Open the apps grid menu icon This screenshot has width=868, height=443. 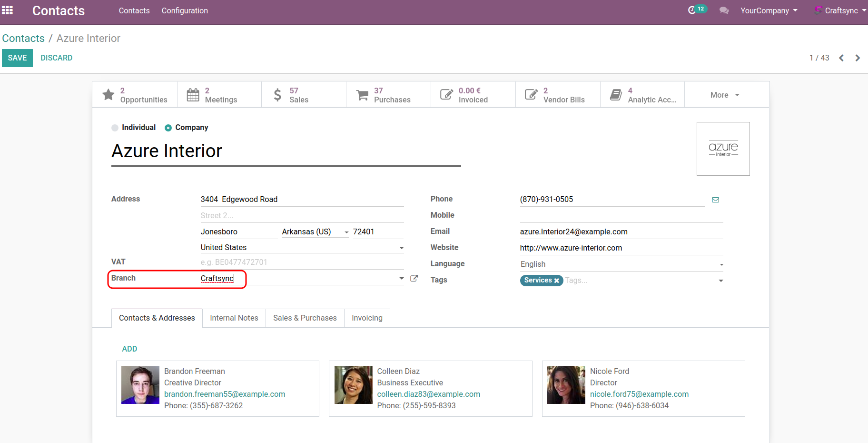[8, 10]
